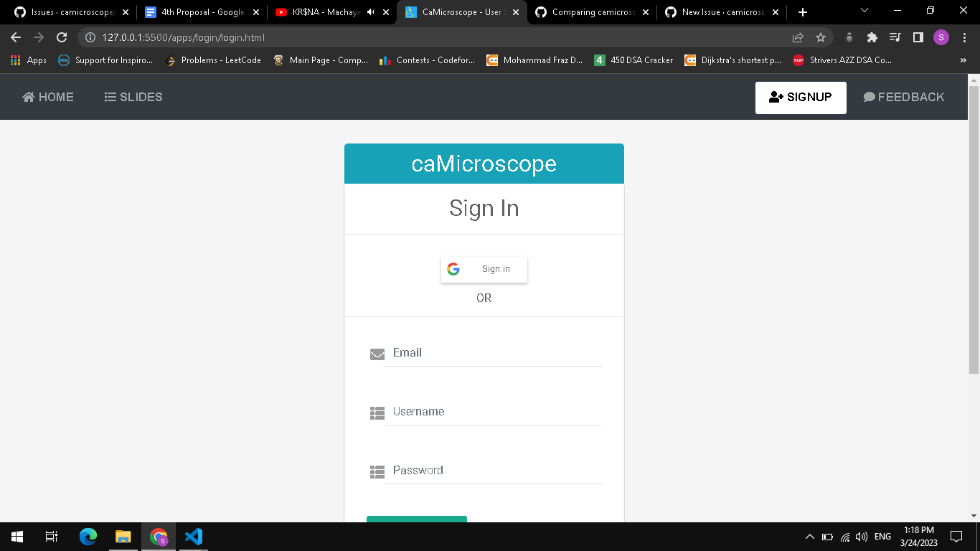Screen dimensions: 980x551
Task: Open the SLIDES section via its list icon
Action: (110, 96)
